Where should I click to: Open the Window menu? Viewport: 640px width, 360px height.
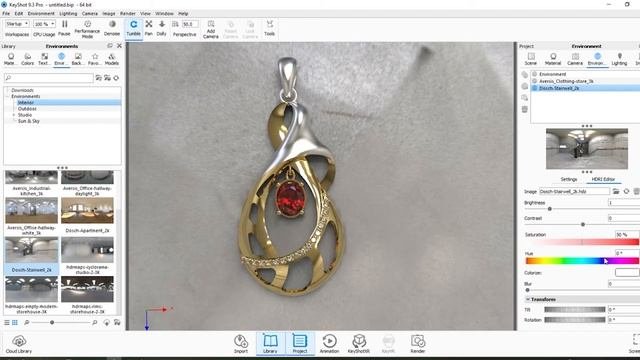(x=164, y=13)
